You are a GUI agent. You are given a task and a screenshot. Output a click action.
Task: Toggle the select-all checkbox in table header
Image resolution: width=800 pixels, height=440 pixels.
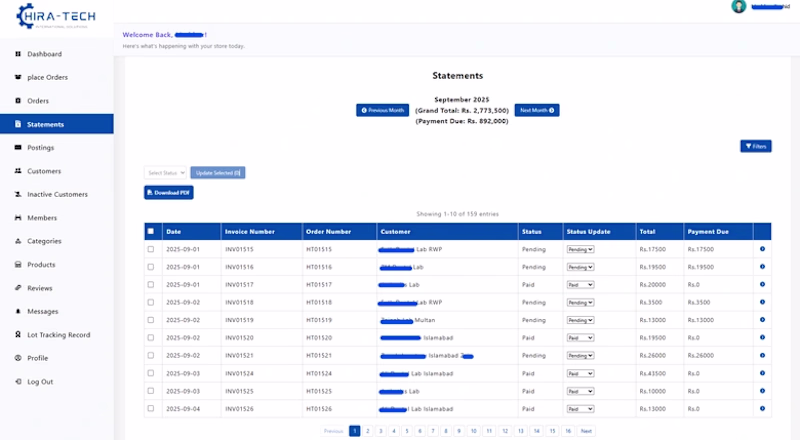coord(151,231)
